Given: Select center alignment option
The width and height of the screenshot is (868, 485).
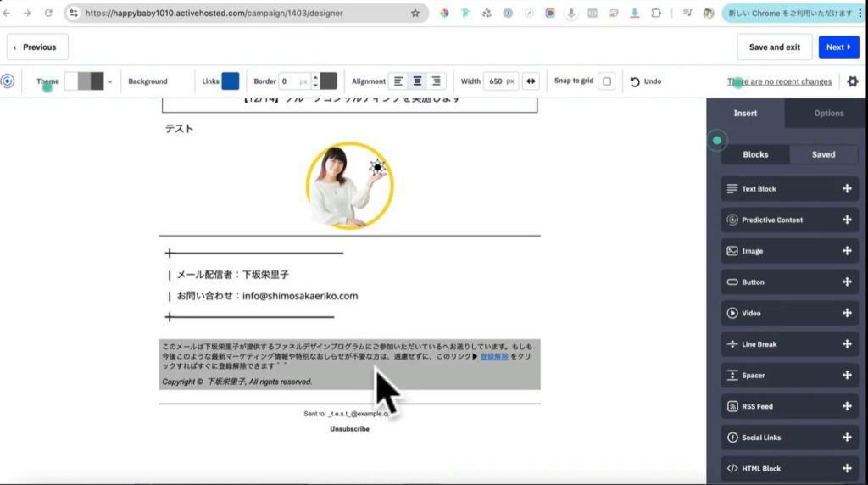Looking at the screenshot, I should coord(417,81).
